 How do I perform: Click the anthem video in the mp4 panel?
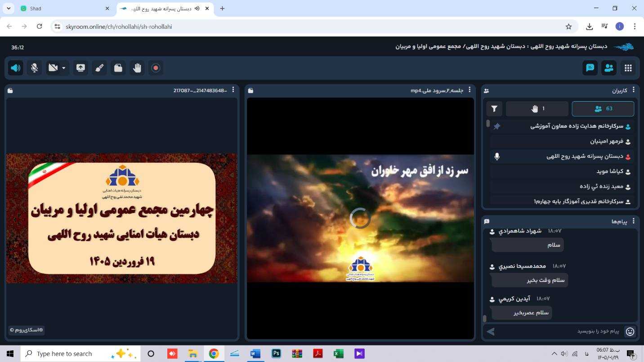coord(360,218)
